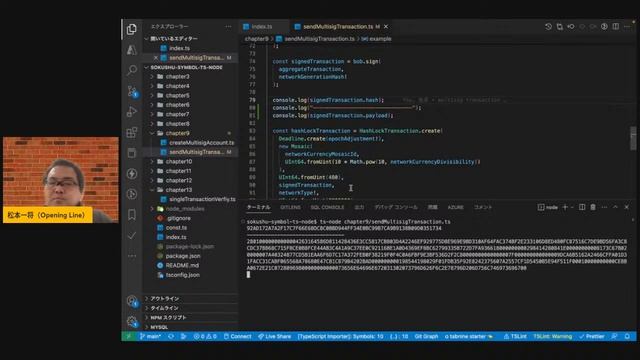Open the Accounts icon in the activity bar
This screenshot has width=640, height=360.
(x=132, y=301)
